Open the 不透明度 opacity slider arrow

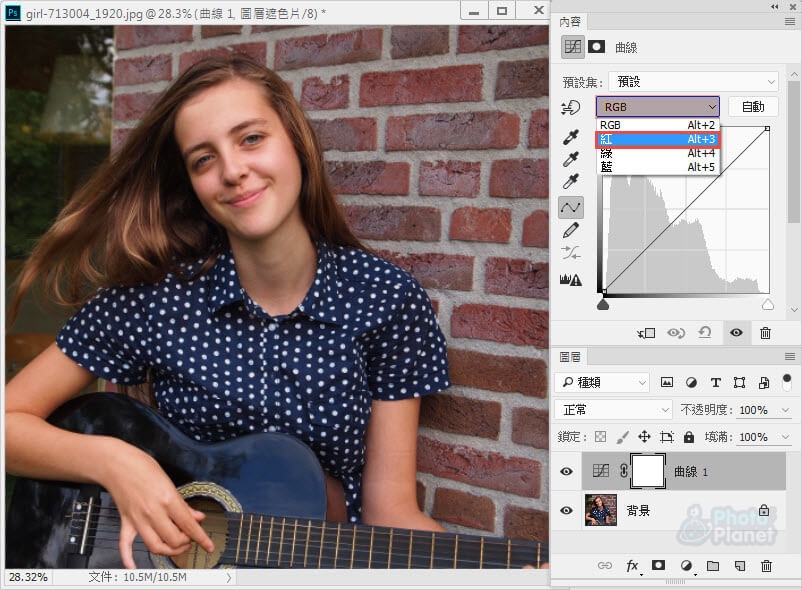[x=786, y=410]
